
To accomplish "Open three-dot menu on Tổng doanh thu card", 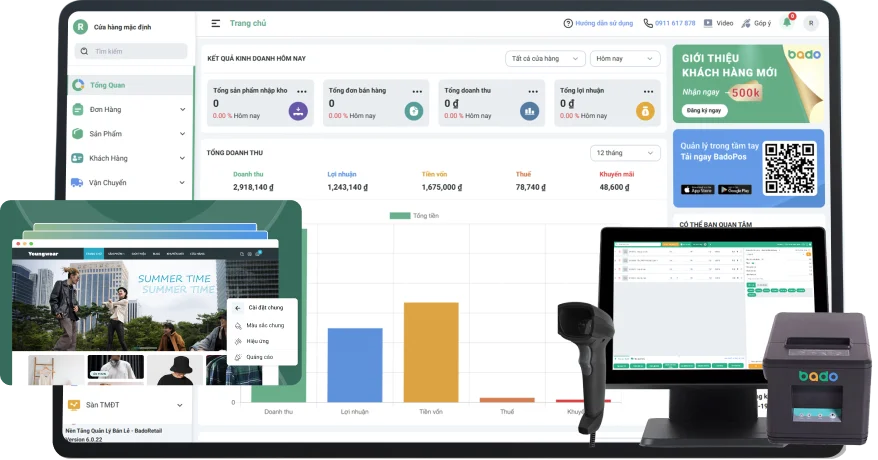I will (x=533, y=91).
